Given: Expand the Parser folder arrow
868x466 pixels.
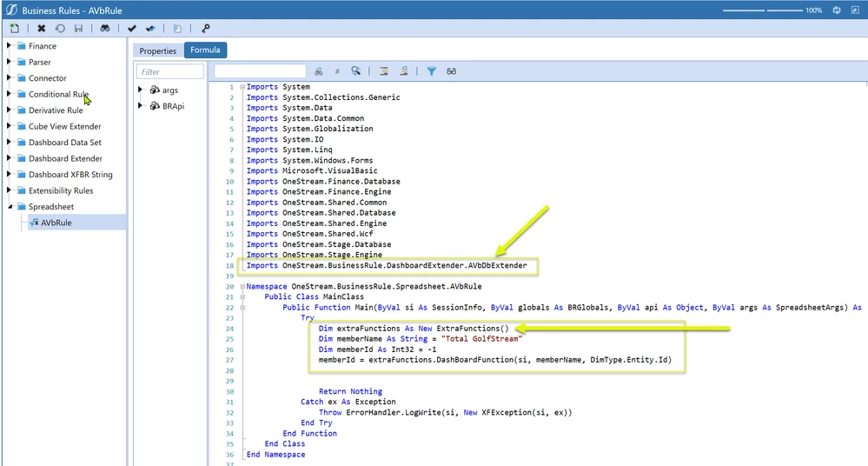Looking at the screenshot, I should [9, 62].
